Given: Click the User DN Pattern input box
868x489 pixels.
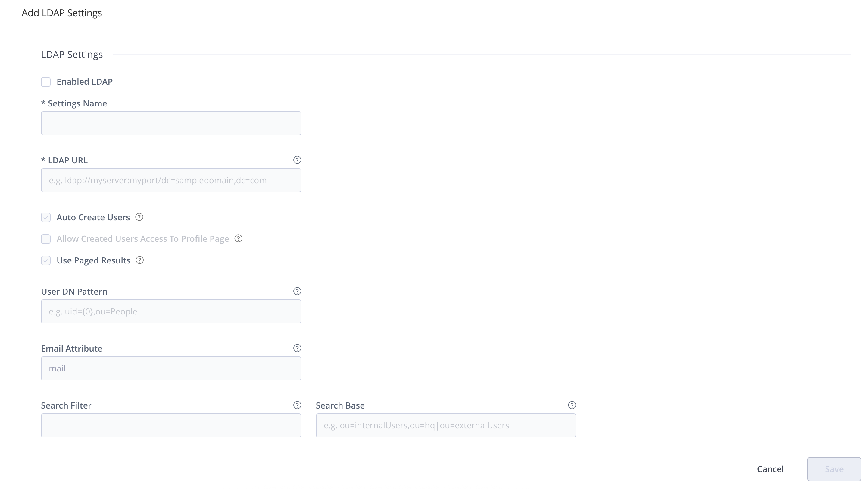Looking at the screenshot, I should [171, 311].
